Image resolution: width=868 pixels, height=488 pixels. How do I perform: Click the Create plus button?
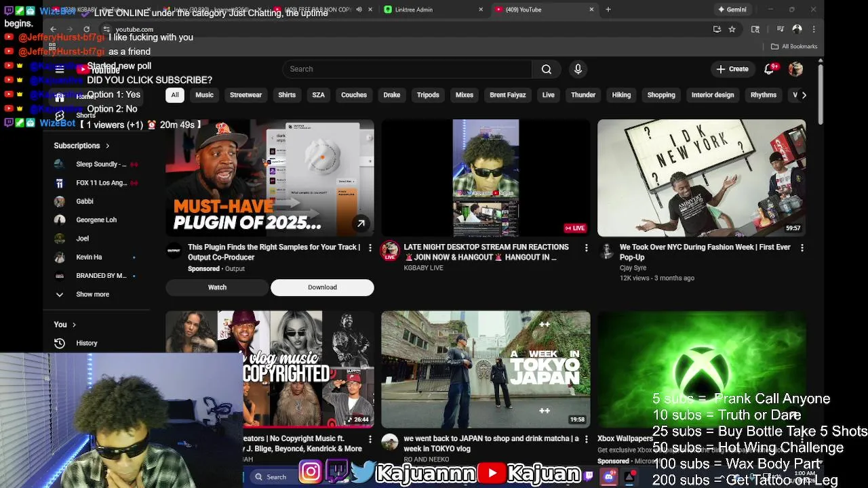[733, 69]
